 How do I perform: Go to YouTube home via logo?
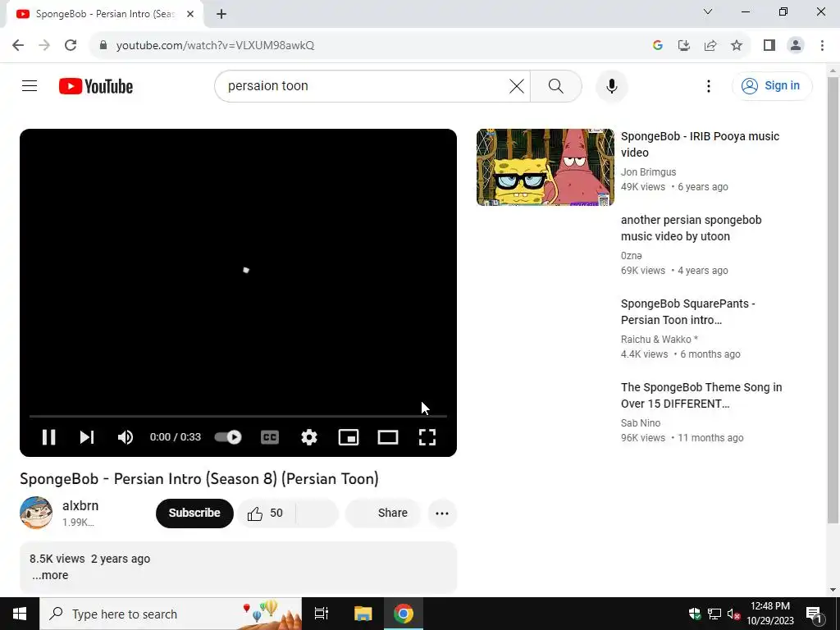pyautogui.click(x=96, y=86)
